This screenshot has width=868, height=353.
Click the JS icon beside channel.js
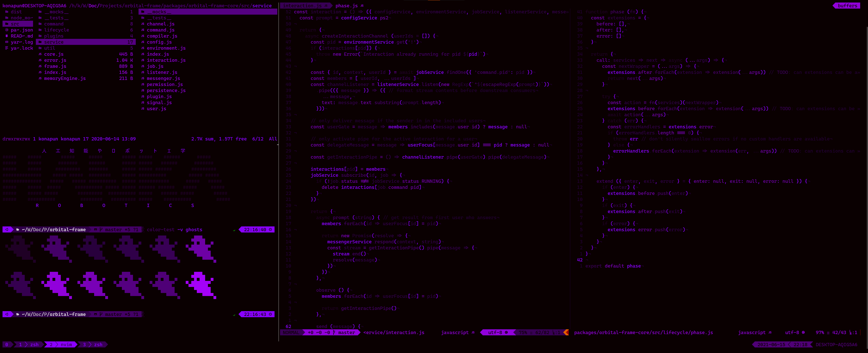click(143, 24)
